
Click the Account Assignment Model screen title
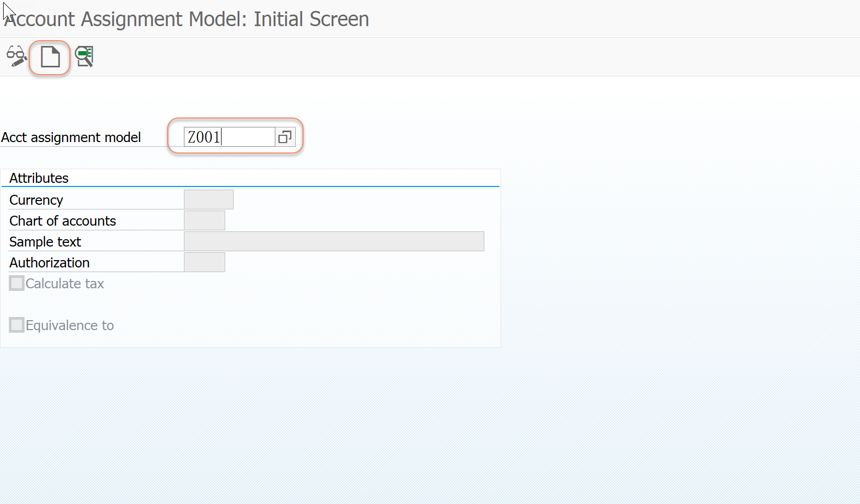click(x=187, y=19)
